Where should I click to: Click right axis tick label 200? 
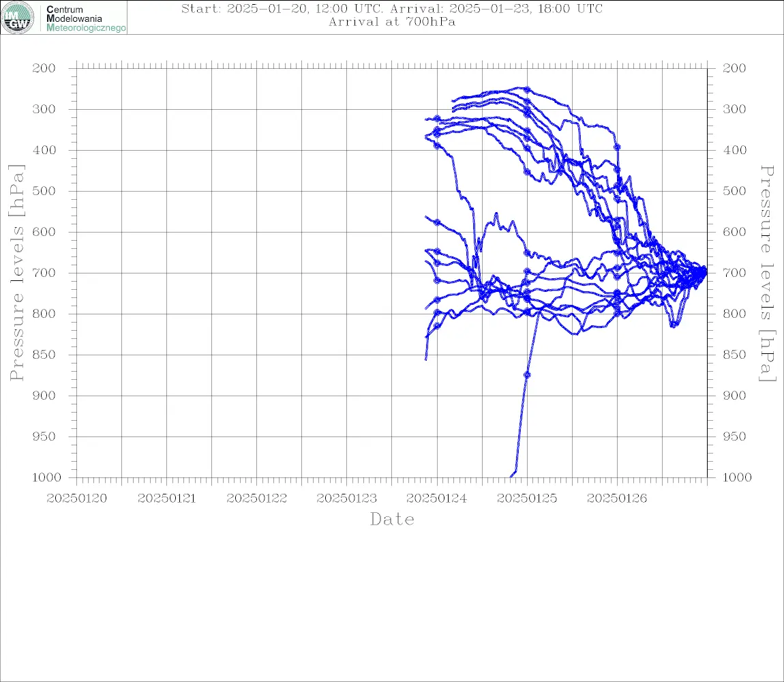[734, 68]
